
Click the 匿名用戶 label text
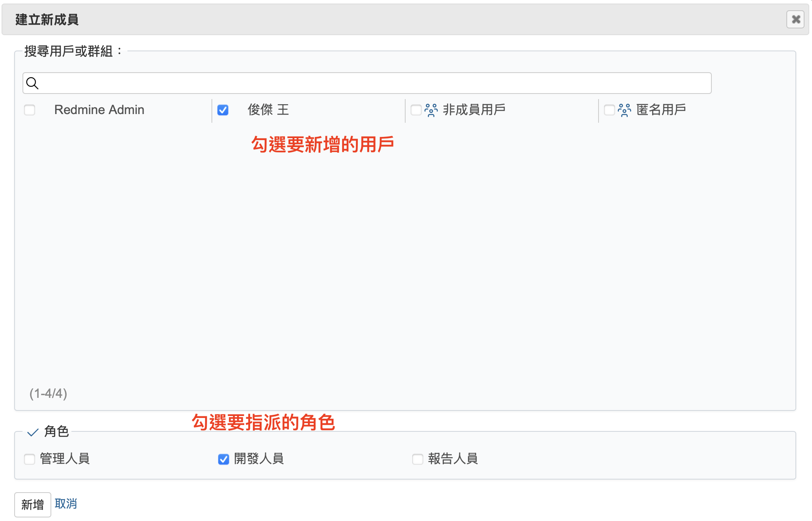point(661,110)
